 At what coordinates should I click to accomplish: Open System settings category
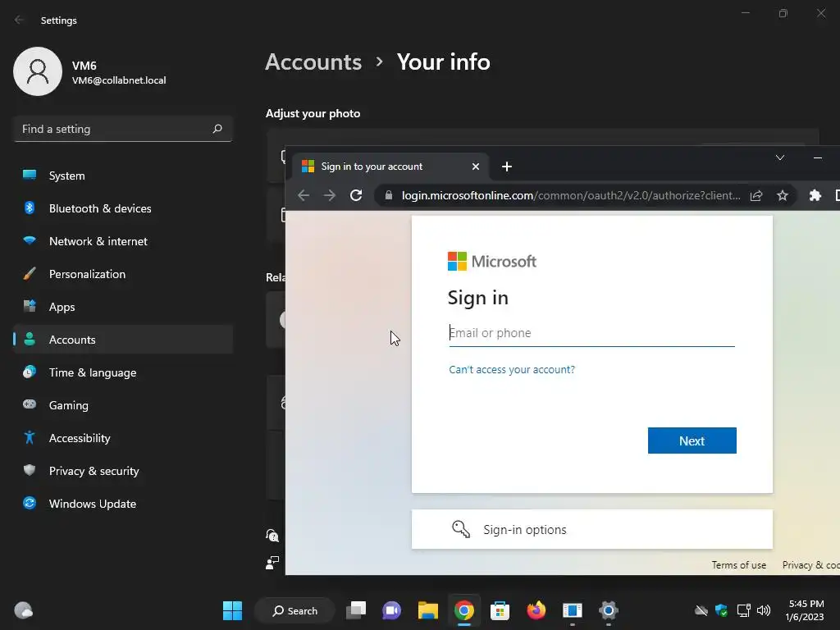pos(123,176)
